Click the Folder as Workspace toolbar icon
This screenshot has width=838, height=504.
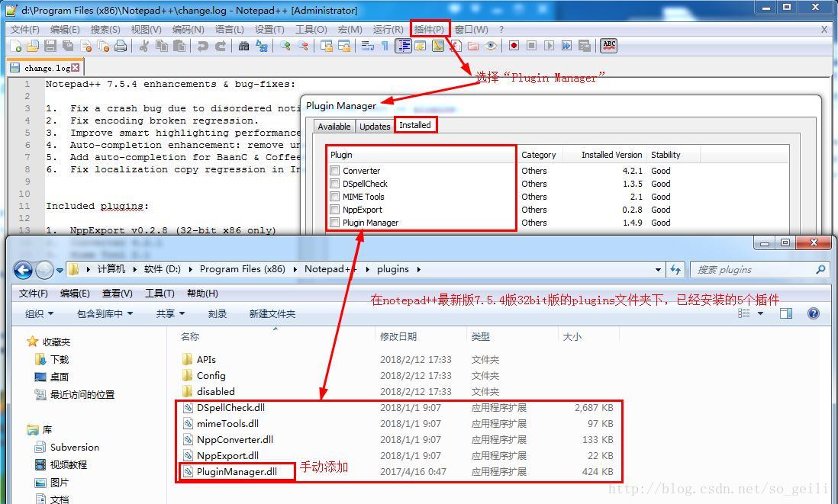[x=473, y=46]
